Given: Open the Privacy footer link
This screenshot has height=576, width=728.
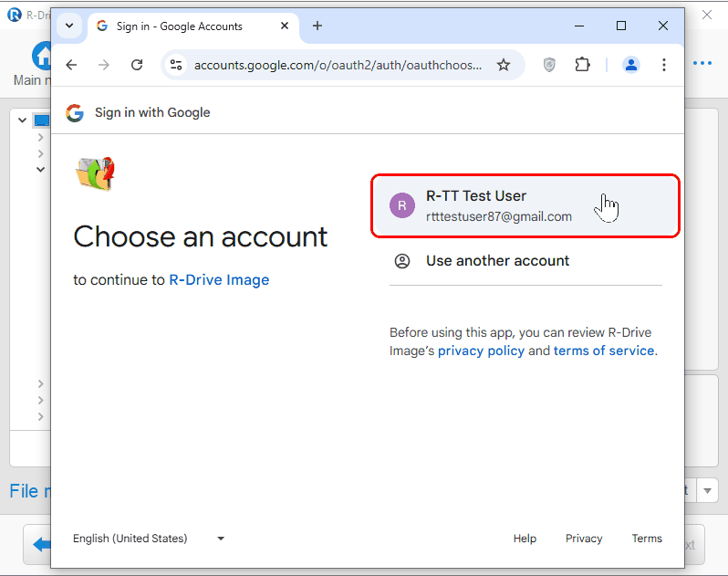Looking at the screenshot, I should click(584, 539).
